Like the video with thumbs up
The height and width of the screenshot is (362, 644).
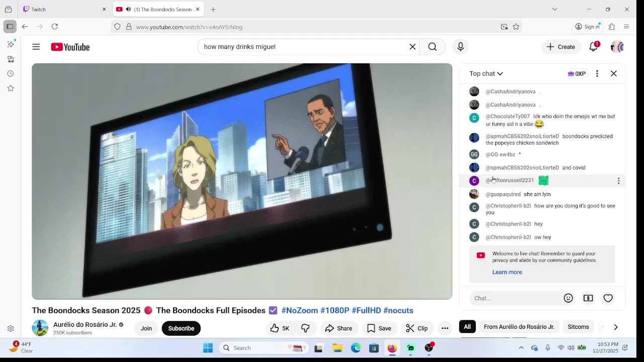pos(280,328)
